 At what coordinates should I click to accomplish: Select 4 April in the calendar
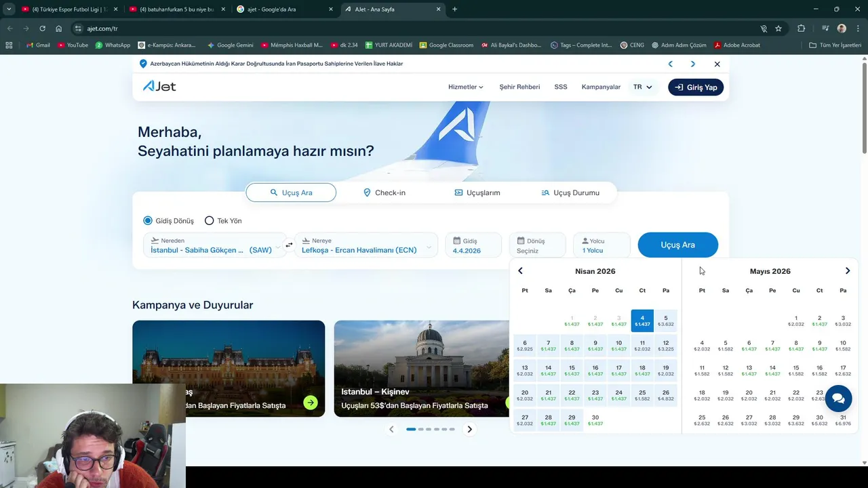tap(642, 321)
